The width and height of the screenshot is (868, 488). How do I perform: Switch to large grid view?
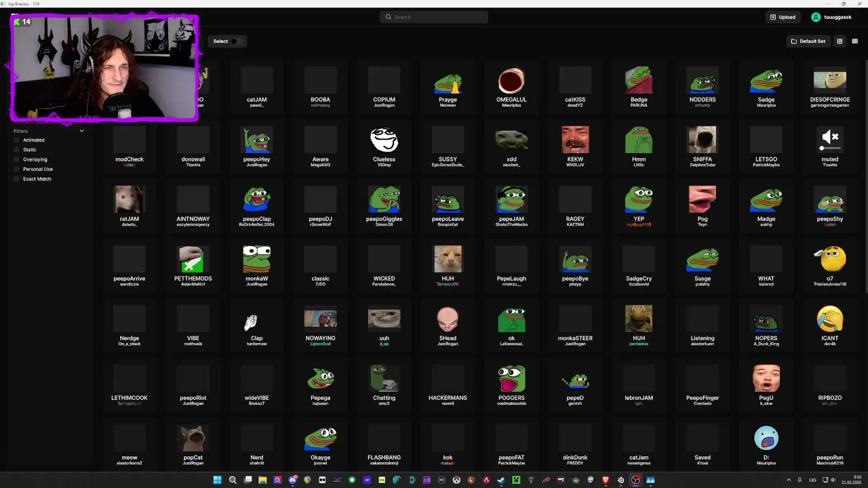pos(840,41)
